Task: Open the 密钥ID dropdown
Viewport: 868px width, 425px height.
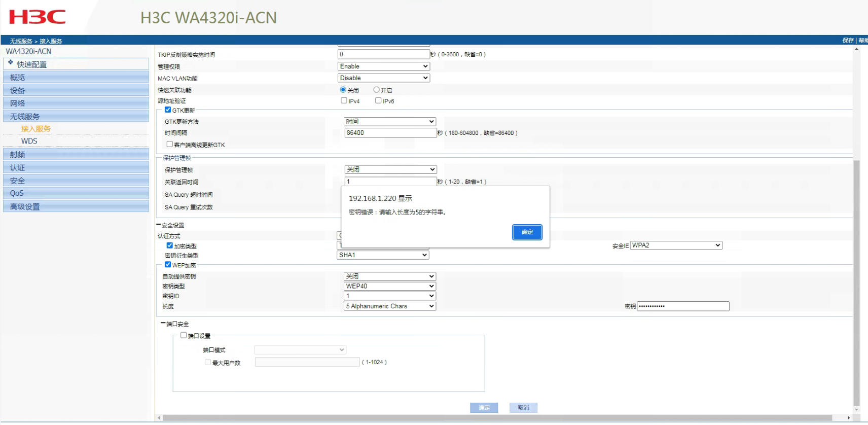Action: (x=390, y=296)
